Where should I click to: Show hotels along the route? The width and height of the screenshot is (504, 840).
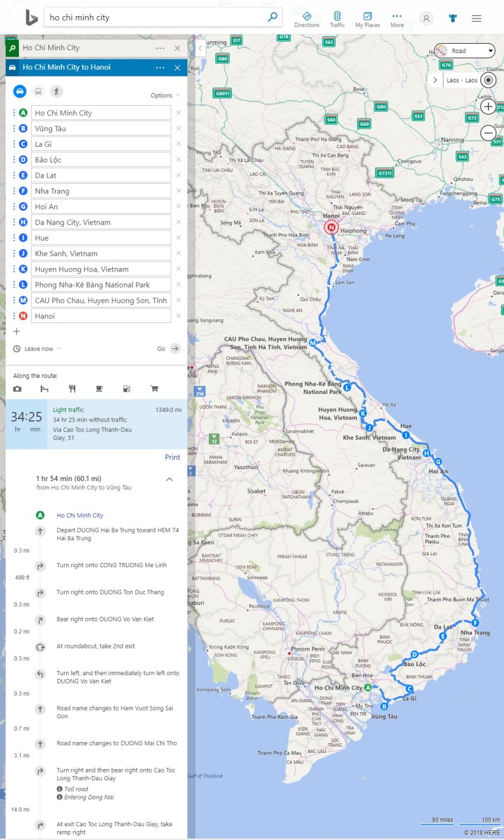pyautogui.click(x=45, y=389)
